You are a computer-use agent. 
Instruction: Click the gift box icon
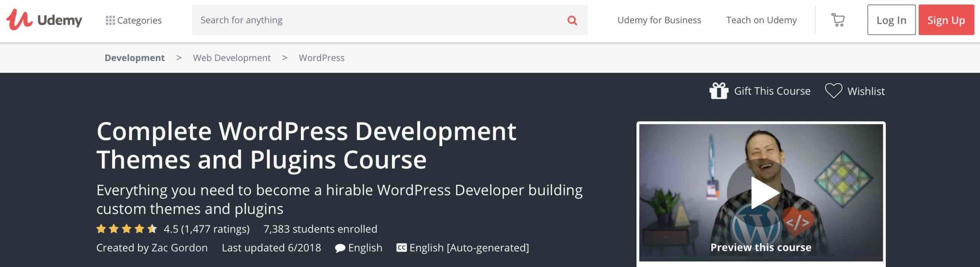pos(719,91)
